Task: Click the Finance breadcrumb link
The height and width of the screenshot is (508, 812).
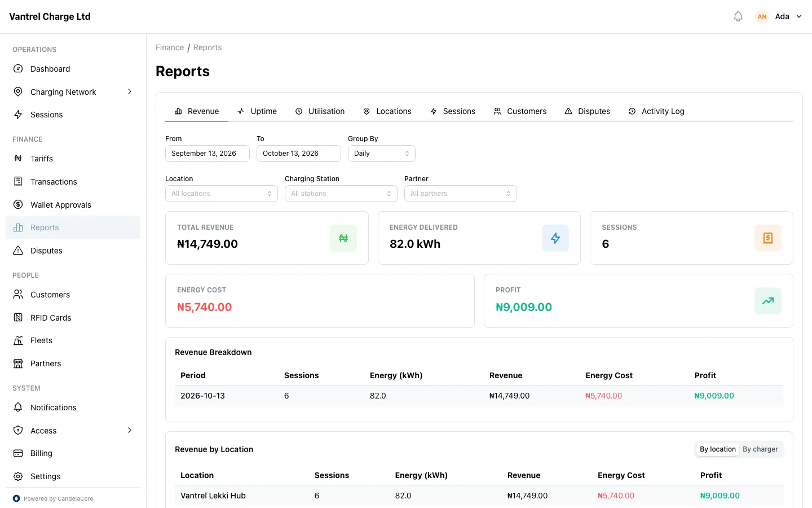Action: point(170,47)
